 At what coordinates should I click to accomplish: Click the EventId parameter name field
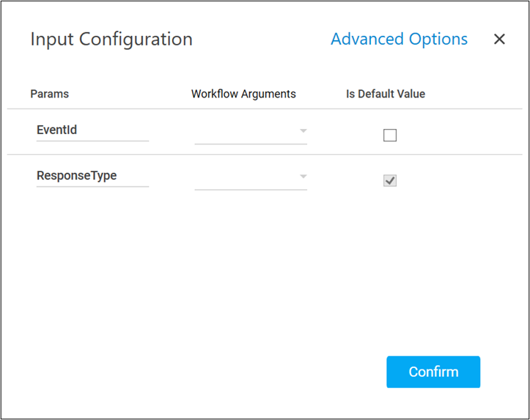92,130
